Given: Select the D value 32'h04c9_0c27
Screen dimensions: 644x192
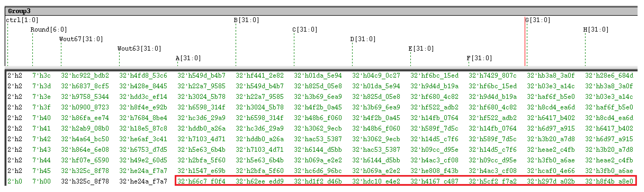Looking at the screenshot, I should [376, 75].
